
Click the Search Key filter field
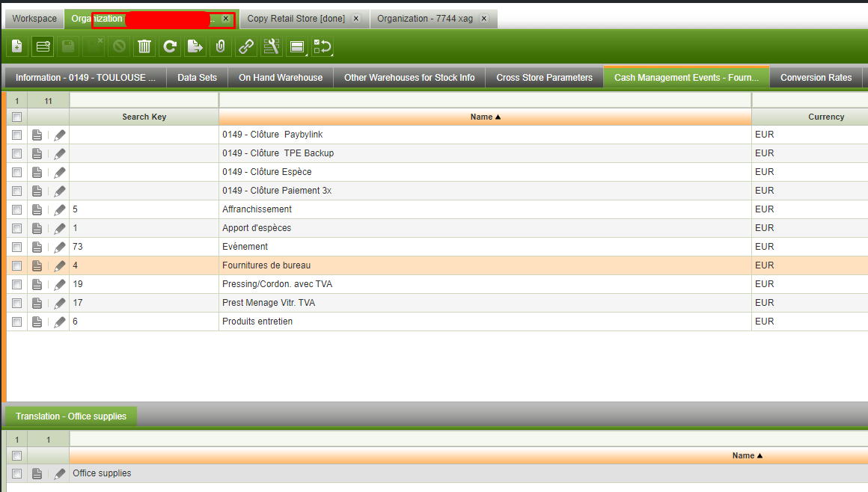(x=144, y=101)
